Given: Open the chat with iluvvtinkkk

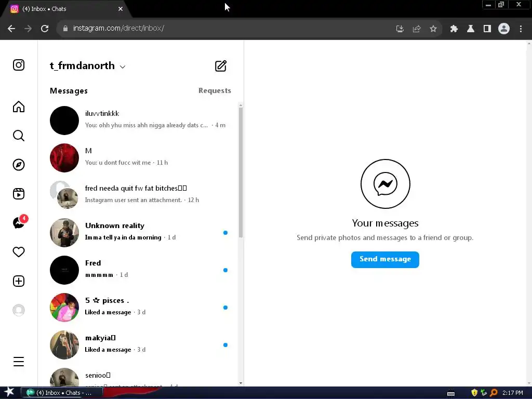Looking at the screenshot, I should pyautogui.click(x=138, y=120).
